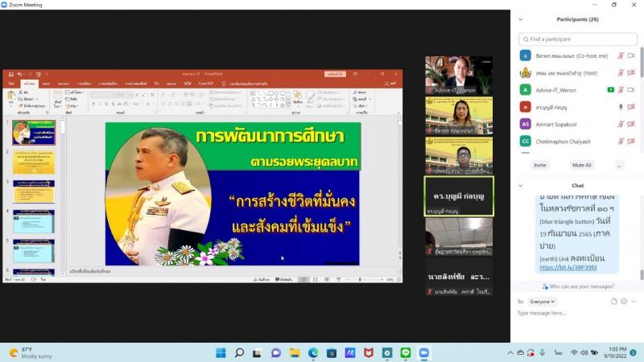Viewport: 644px width, 362px height.
Task: Click the New Slide icon in ribbon
Action: [58, 96]
